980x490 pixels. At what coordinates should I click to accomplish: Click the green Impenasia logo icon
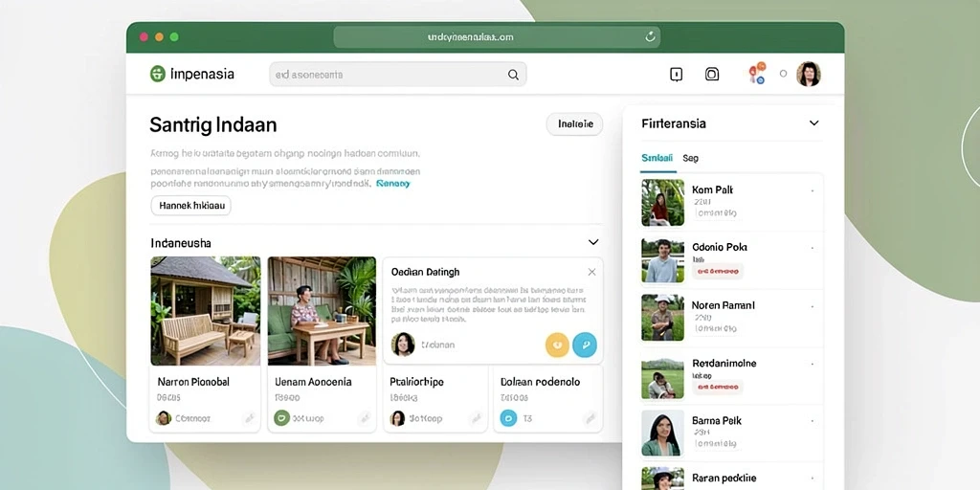coord(158,74)
